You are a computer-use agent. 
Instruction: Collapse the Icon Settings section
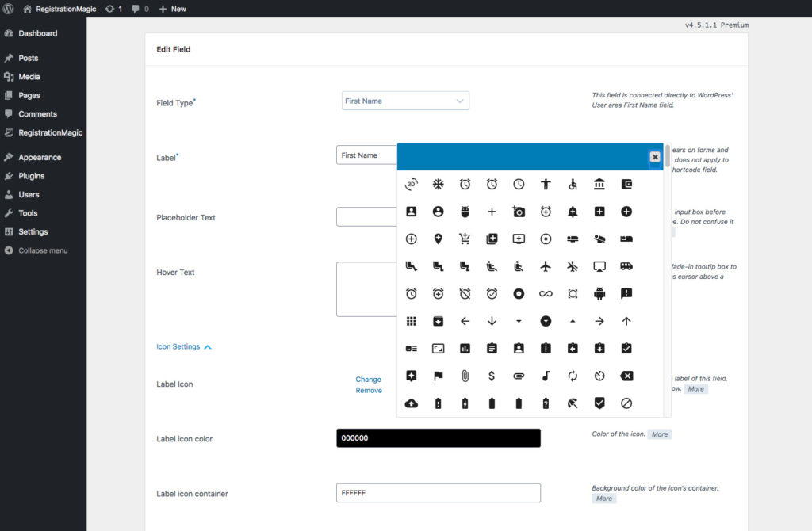coord(184,346)
